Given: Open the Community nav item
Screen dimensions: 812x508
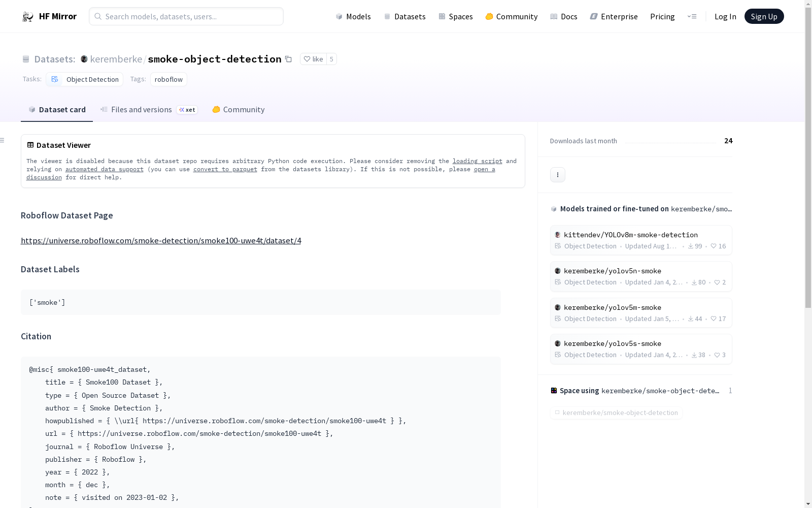Looking at the screenshot, I should click(x=512, y=16).
